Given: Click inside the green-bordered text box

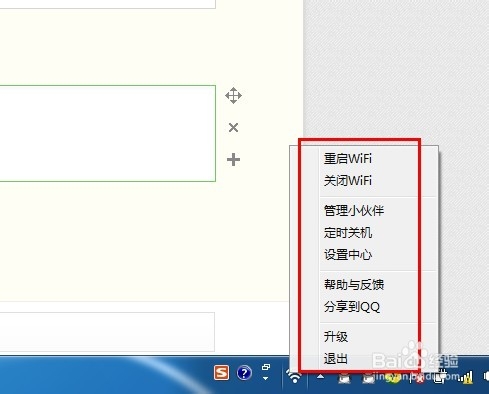Looking at the screenshot, I should pos(108,133).
